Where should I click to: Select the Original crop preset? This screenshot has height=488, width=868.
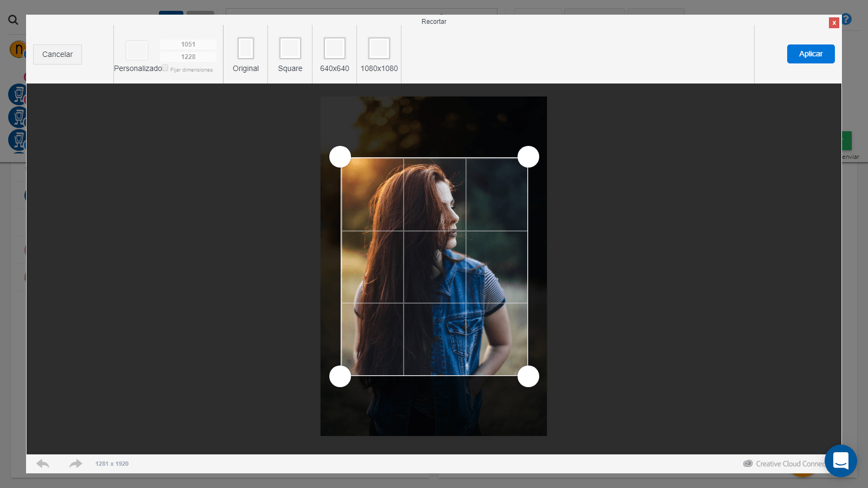[x=246, y=48]
